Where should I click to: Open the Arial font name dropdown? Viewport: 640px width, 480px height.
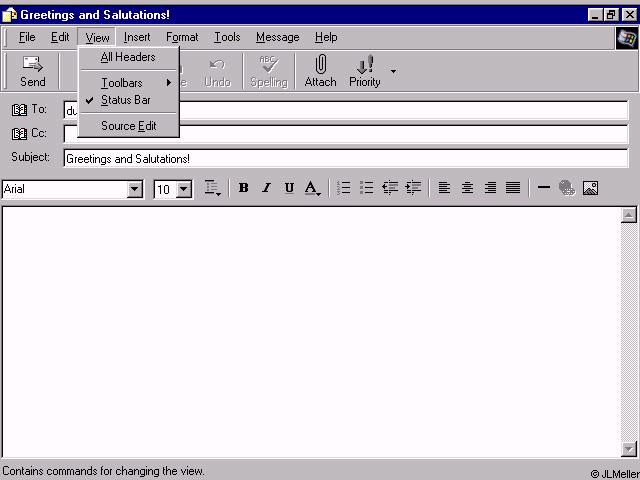[134, 189]
